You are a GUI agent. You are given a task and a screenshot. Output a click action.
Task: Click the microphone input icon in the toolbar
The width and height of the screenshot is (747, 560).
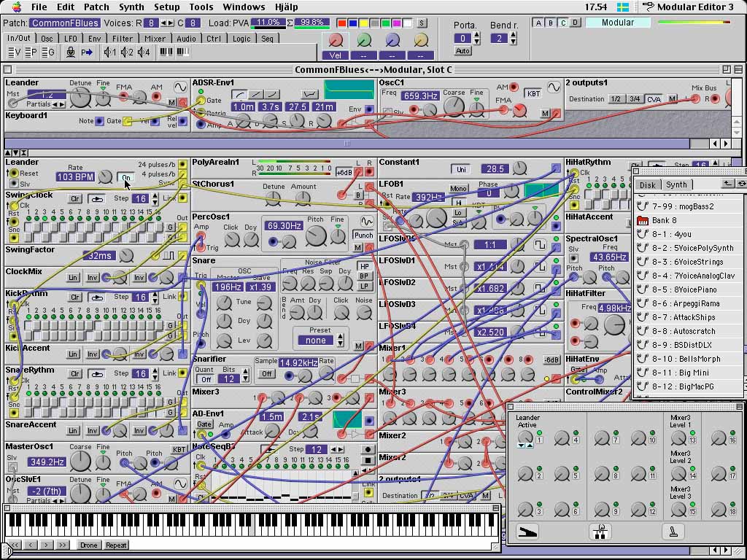(71, 52)
